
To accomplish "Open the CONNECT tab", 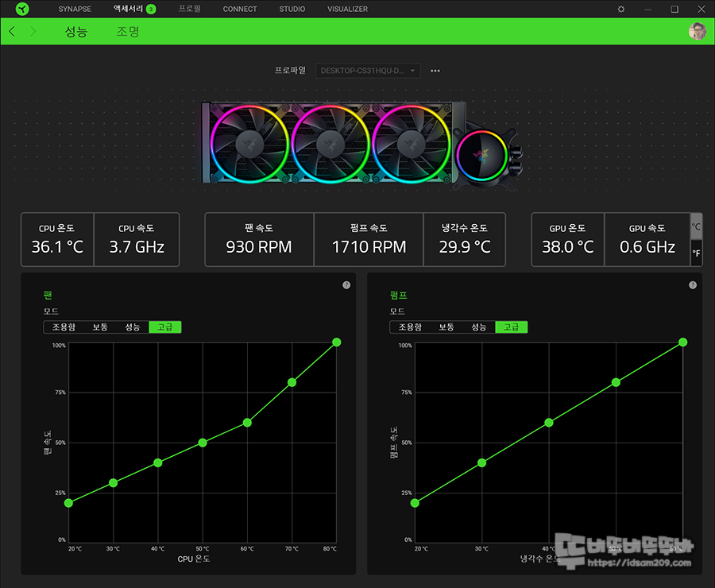I will [x=240, y=9].
